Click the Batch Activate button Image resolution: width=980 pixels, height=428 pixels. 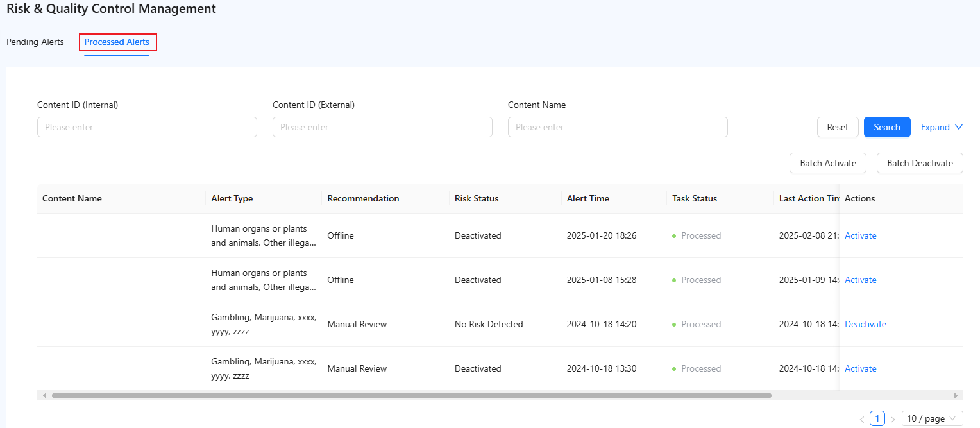(828, 163)
